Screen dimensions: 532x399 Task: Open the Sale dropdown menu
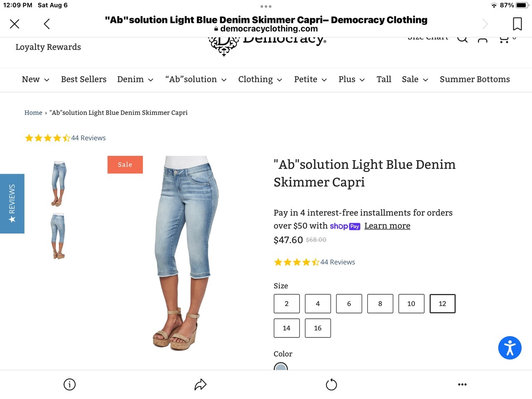415,79
